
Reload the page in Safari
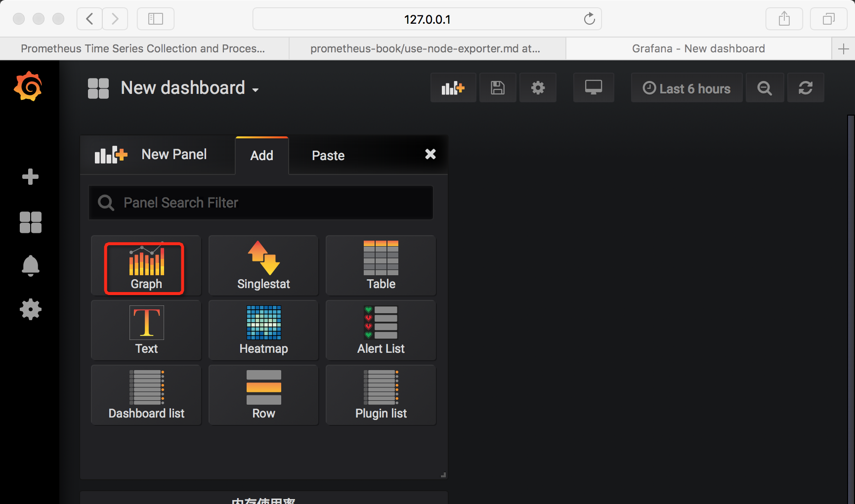point(589,19)
